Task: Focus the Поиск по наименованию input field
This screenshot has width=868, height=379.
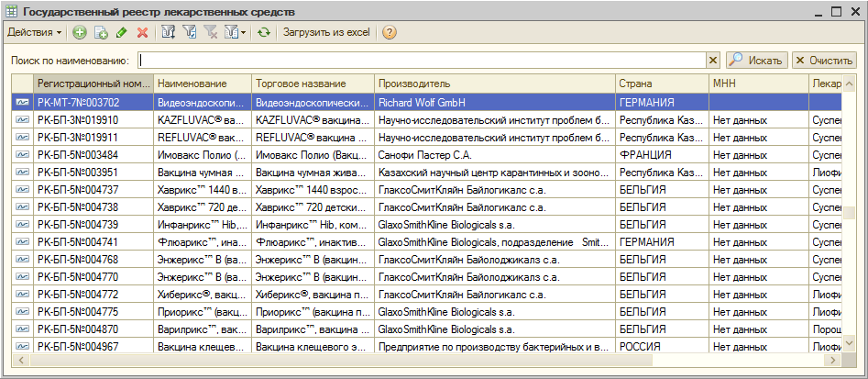Action: coord(422,60)
